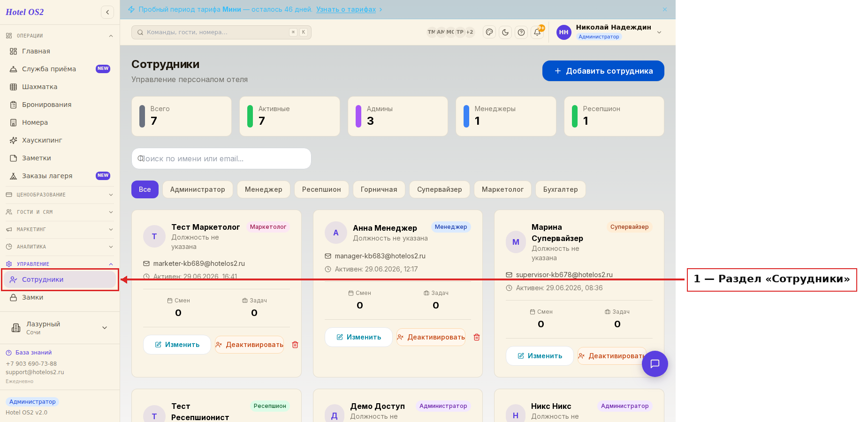Deactivate Марина Супервайзер account
The width and height of the screenshot is (868, 422).
pos(612,356)
